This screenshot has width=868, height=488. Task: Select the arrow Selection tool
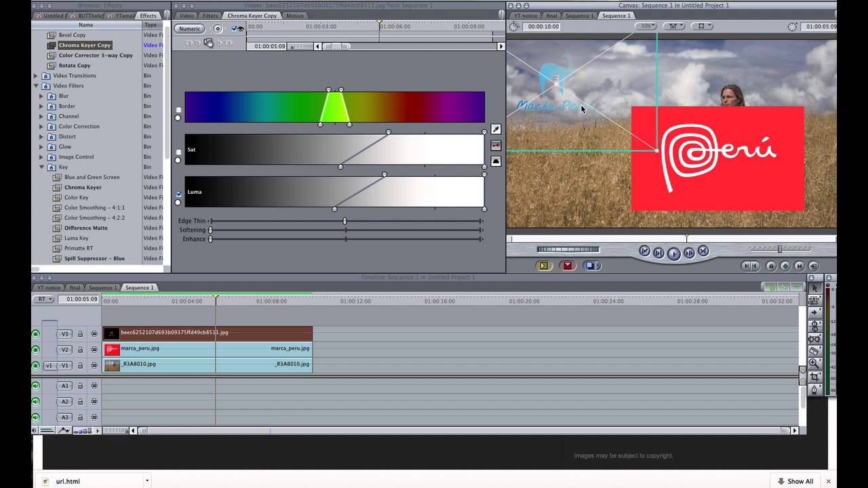pyautogui.click(x=814, y=287)
